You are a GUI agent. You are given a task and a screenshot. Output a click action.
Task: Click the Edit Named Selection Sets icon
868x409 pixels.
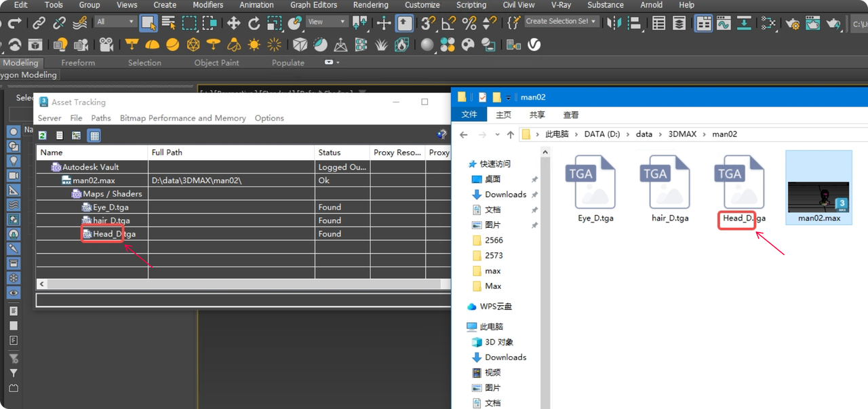click(x=513, y=23)
